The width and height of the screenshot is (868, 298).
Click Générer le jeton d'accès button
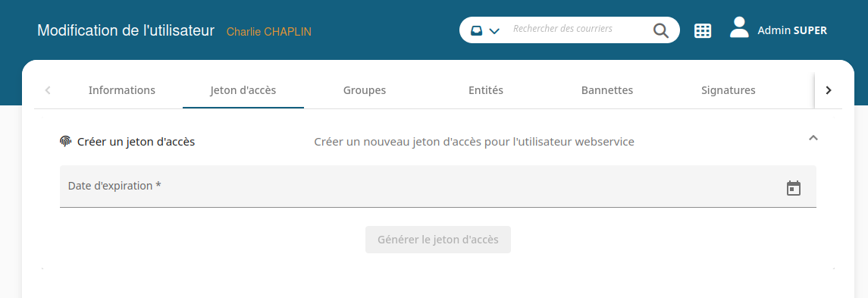[438, 240]
